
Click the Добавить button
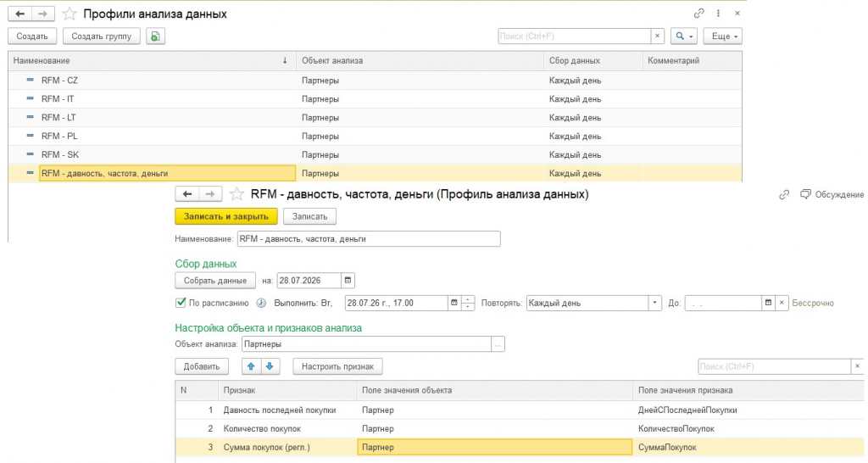[x=202, y=366]
